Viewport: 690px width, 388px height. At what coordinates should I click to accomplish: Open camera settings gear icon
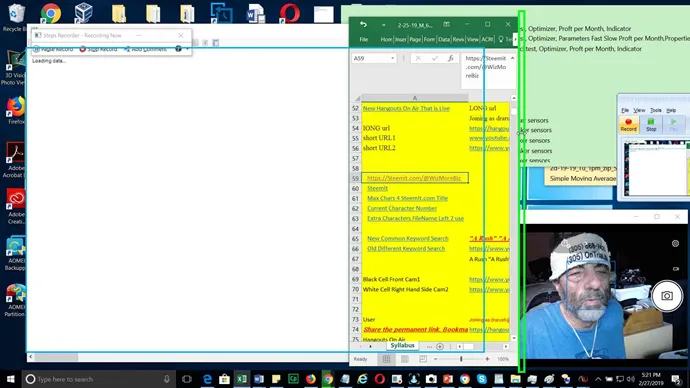[675, 244]
